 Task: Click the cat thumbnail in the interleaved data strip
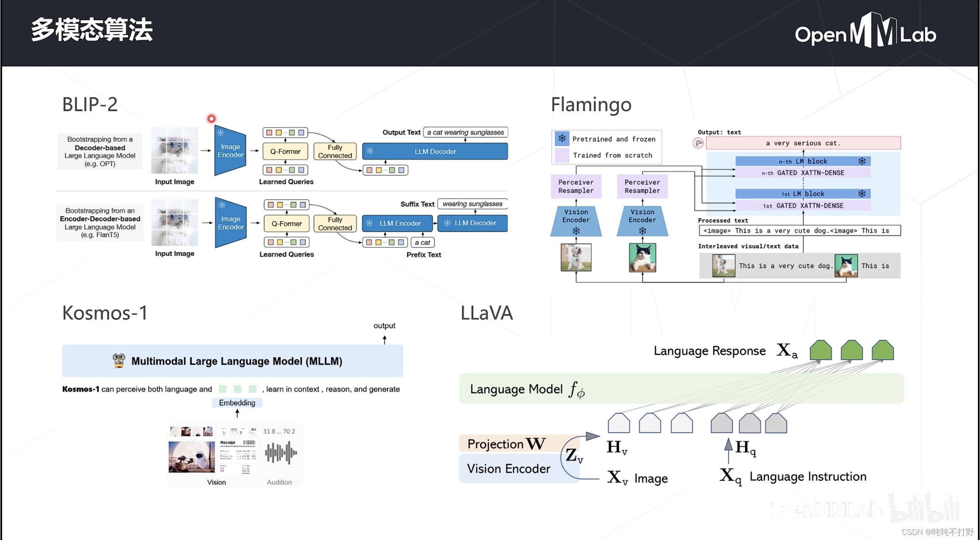coord(846,266)
